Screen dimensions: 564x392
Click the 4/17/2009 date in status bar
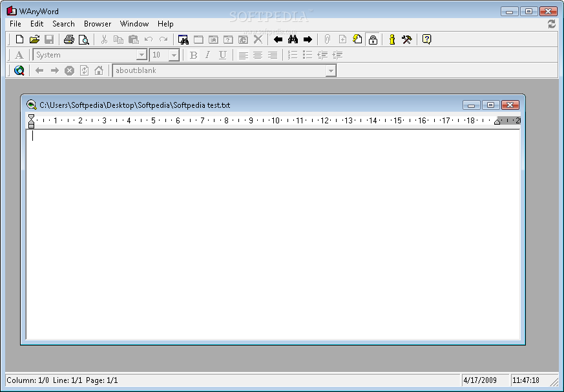pos(480,380)
